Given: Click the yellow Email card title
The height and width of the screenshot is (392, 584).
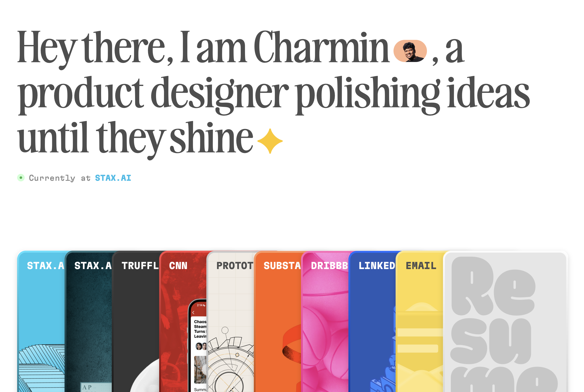Looking at the screenshot, I should coord(421,266).
